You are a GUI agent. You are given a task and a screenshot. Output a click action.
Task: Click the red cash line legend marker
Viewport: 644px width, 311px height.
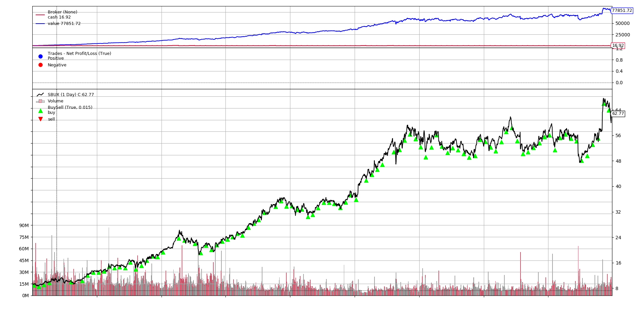[40, 15]
